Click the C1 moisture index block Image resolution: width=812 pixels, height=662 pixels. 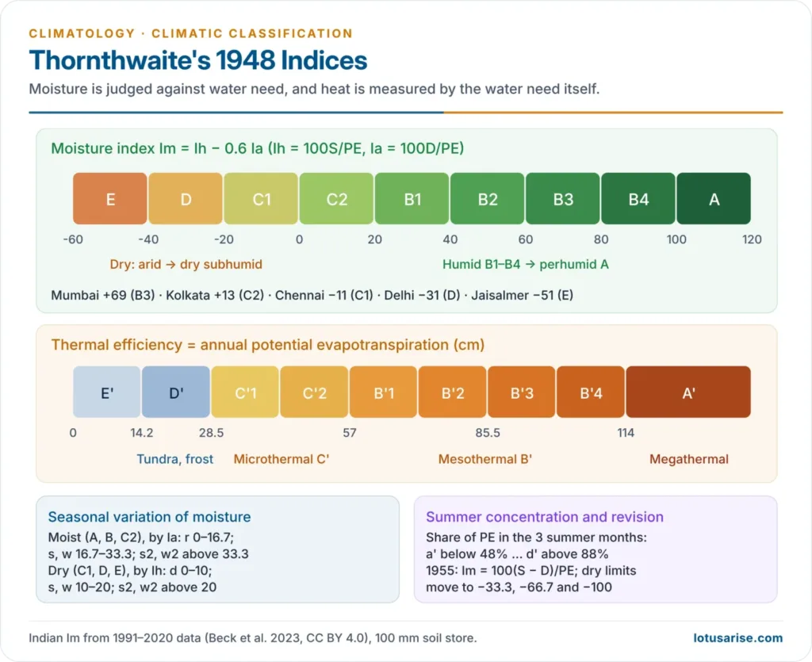point(261,199)
